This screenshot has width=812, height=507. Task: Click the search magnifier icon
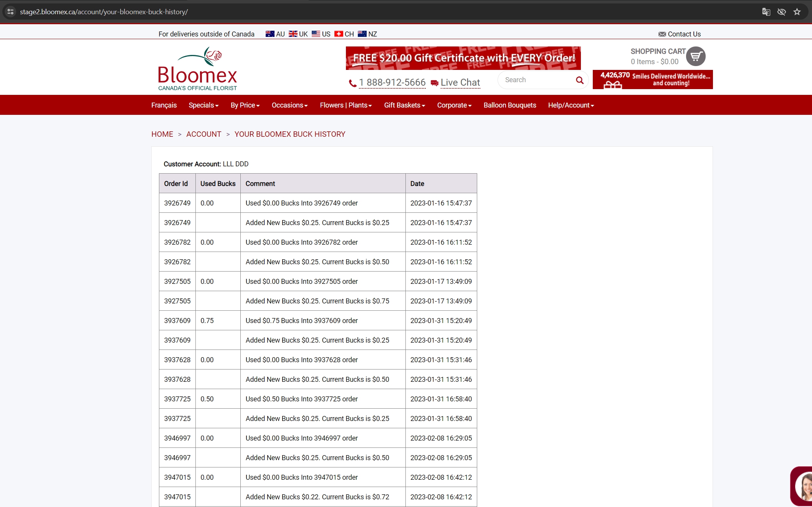[580, 80]
